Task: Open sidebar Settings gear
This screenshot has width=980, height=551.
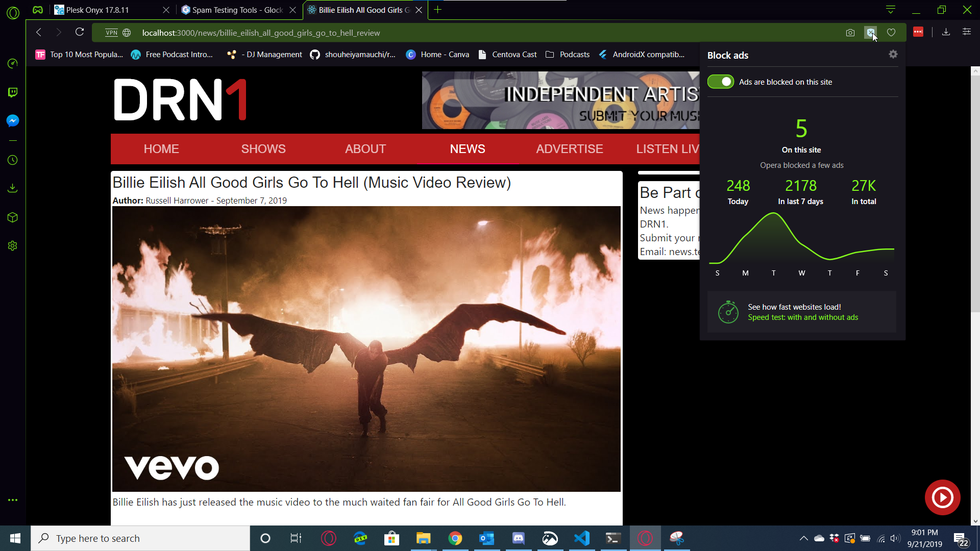Action: 13,246
